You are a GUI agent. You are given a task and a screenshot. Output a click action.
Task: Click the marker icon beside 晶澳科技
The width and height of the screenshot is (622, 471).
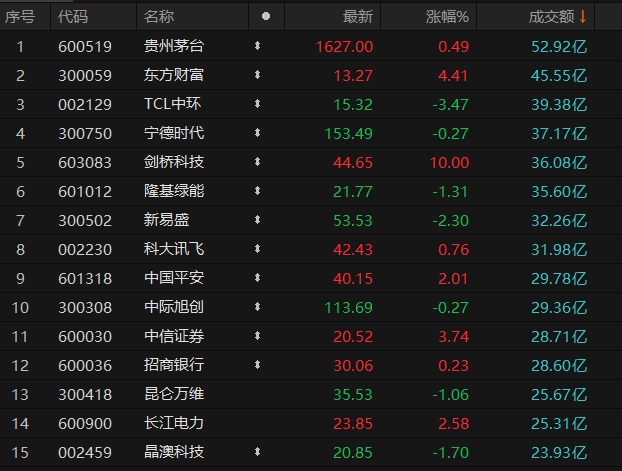tap(258, 452)
